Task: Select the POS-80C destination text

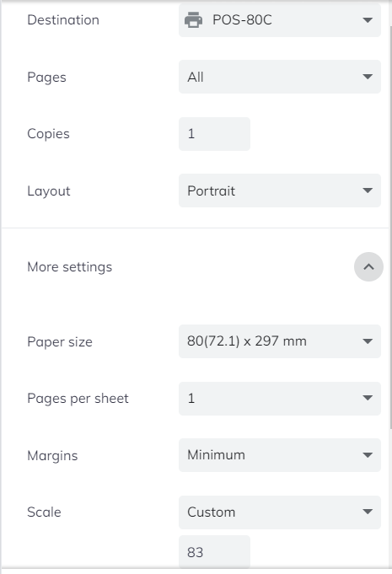Action: 242,19
